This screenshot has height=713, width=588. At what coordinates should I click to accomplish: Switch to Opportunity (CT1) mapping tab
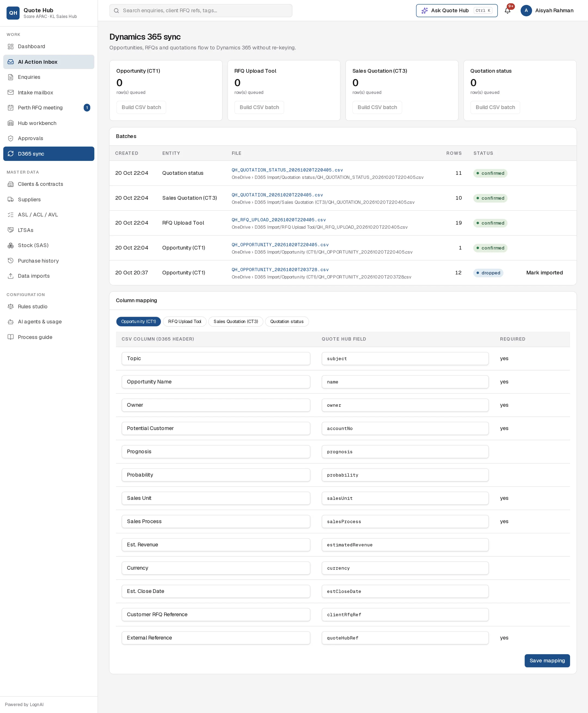[139, 322]
